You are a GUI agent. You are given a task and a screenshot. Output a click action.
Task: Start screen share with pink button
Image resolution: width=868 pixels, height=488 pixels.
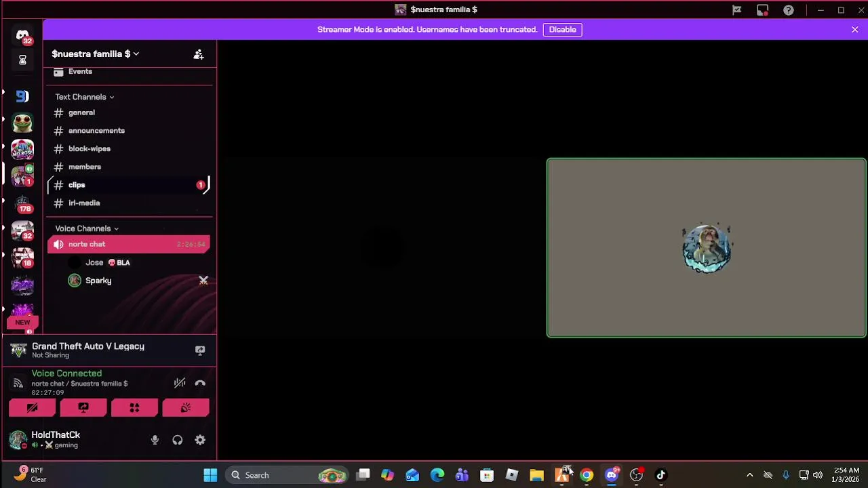(x=83, y=407)
